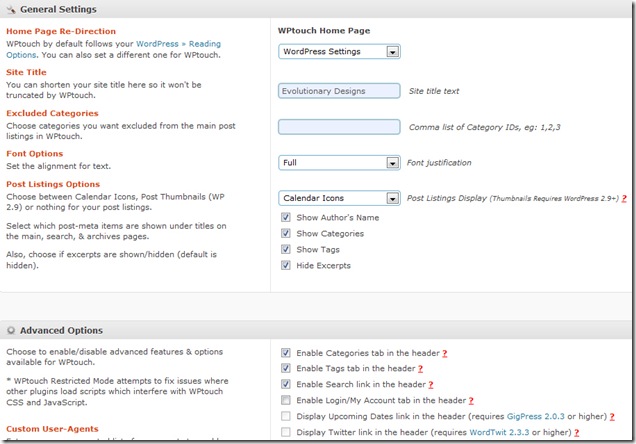
Task: Enable Login/My Account tab checkbox
Action: click(286, 400)
